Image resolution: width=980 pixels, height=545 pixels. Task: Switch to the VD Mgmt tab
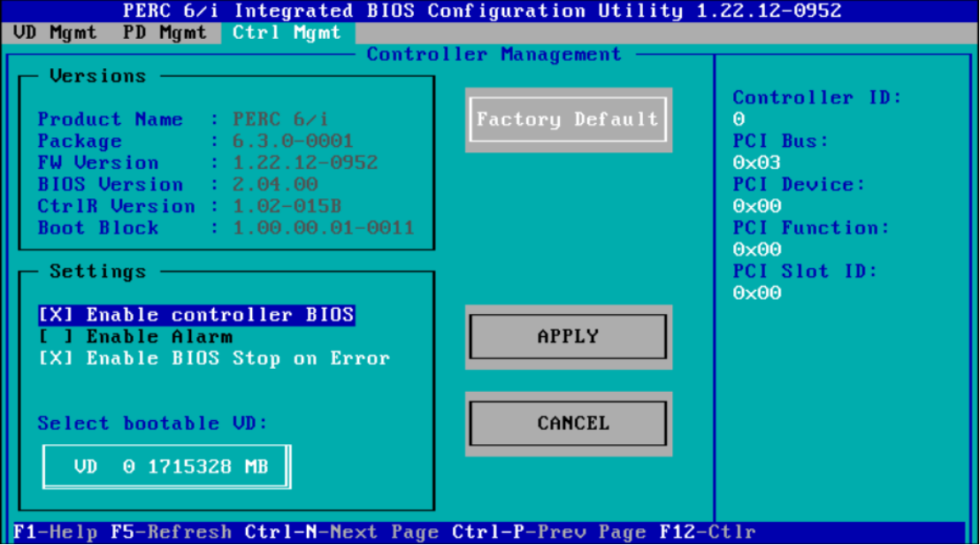[x=55, y=33]
